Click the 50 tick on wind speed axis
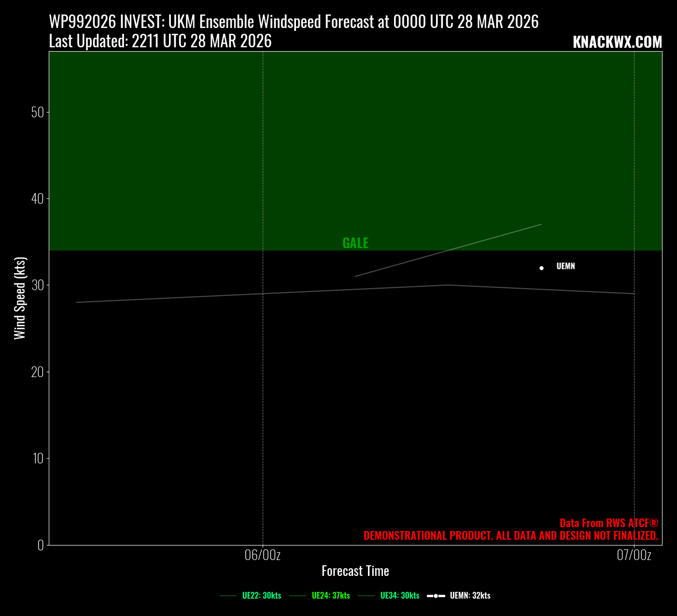 38,112
